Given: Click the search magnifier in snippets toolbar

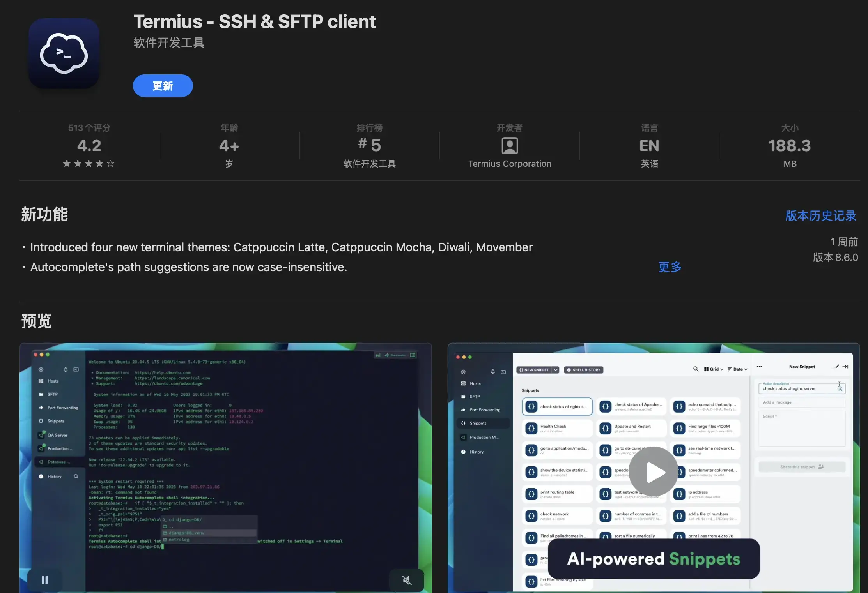Looking at the screenshot, I should pyautogui.click(x=696, y=369).
